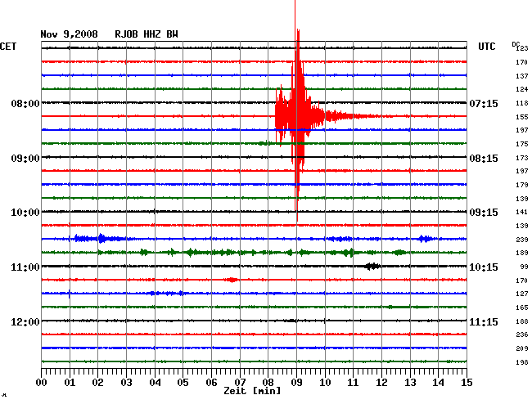Viewport: 532px width, 404px height.
Task: Select minute tick label 03
Action: [x=126, y=382]
